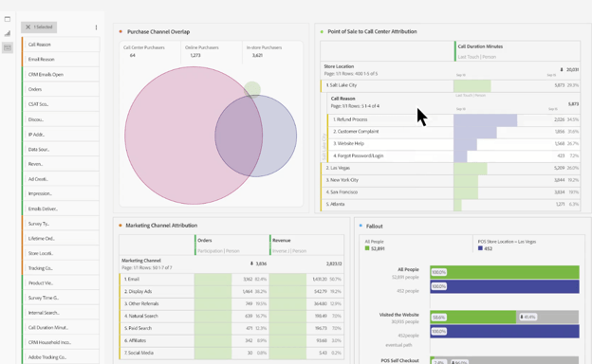Select the Call Reason component

click(61, 45)
